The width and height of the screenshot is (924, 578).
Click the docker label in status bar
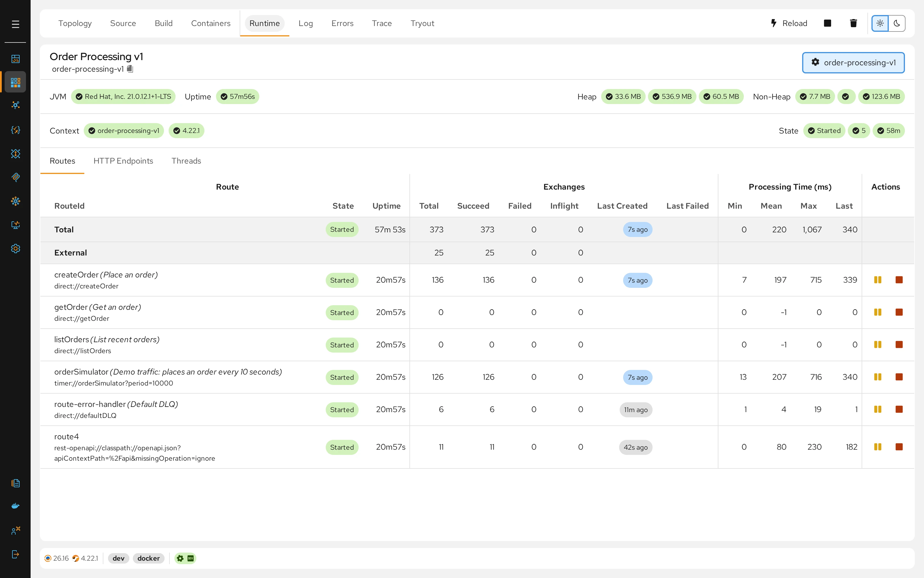coord(148,558)
